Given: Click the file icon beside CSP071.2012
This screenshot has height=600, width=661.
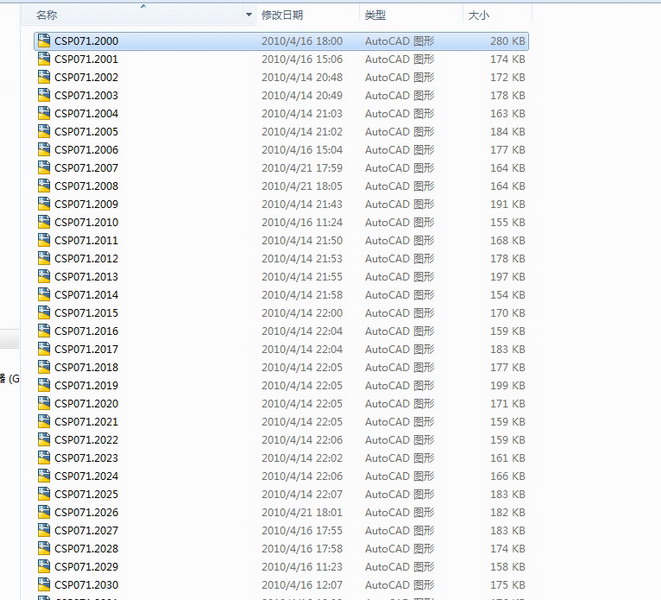Looking at the screenshot, I should click(44, 258).
